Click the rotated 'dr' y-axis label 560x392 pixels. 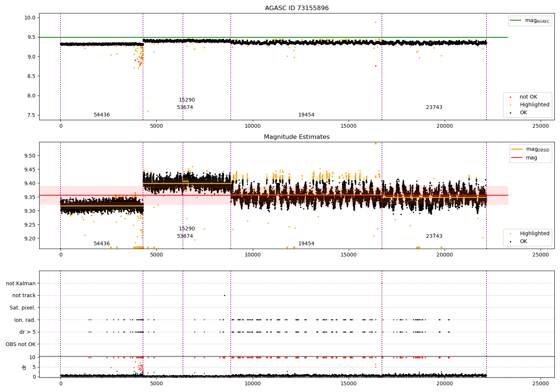[24, 367]
